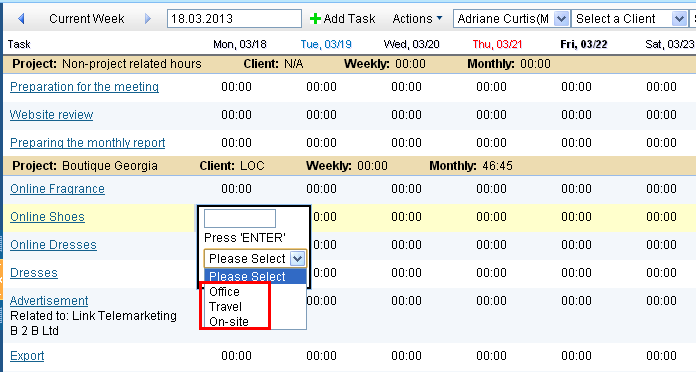The width and height of the screenshot is (696, 372).
Task: Click Thu, 03/21 column header
Action: click(497, 44)
